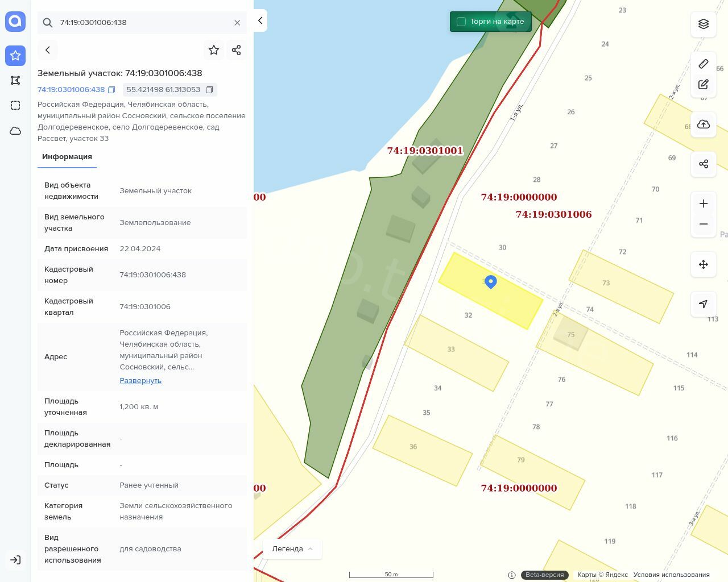The height and width of the screenshot is (582, 728).
Task: Zoom in on the map
Action: [x=704, y=203]
